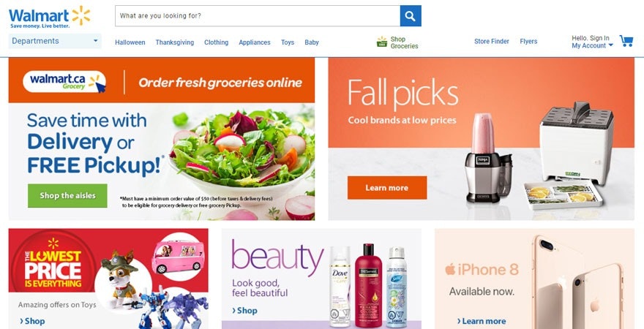Click the green Shop the aisles button
Image resolution: width=644 pixels, height=329 pixels.
click(x=68, y=196)
